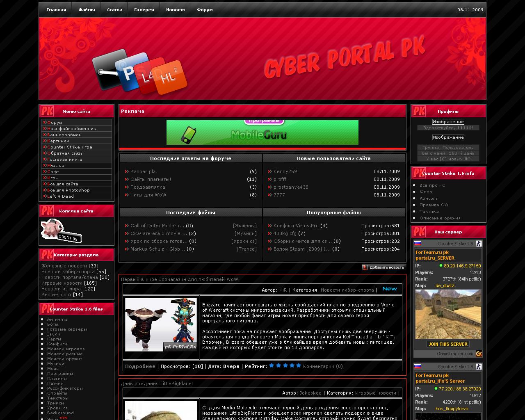Open user profile prostoanya438
The image size is (525, 420).
pos(291,187)
